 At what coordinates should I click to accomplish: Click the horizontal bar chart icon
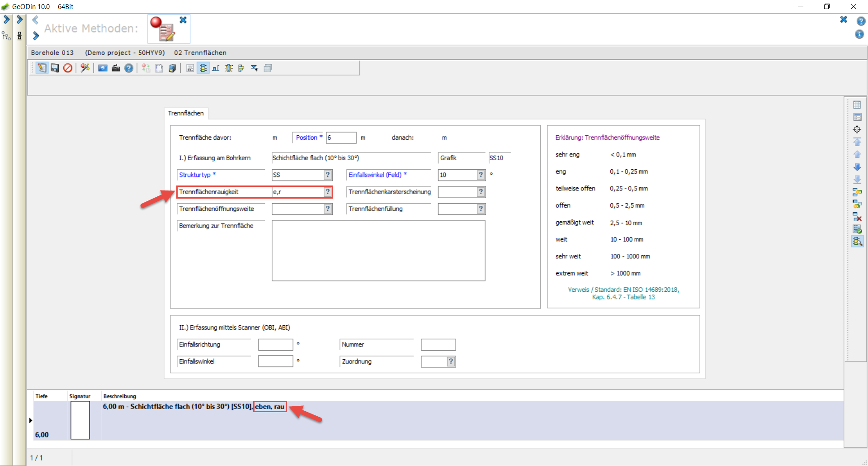[241, 68]
